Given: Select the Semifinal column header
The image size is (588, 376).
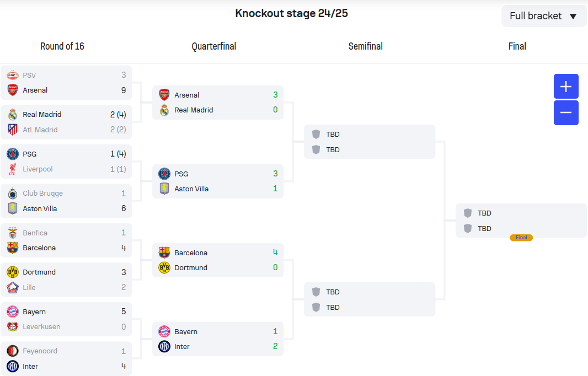Looking at the screenshot, I should click(x=366, y=46).
